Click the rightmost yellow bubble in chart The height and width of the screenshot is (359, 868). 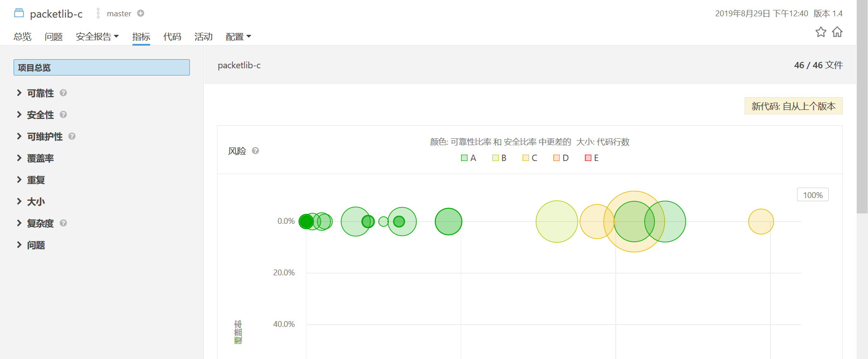coord(761,222)
